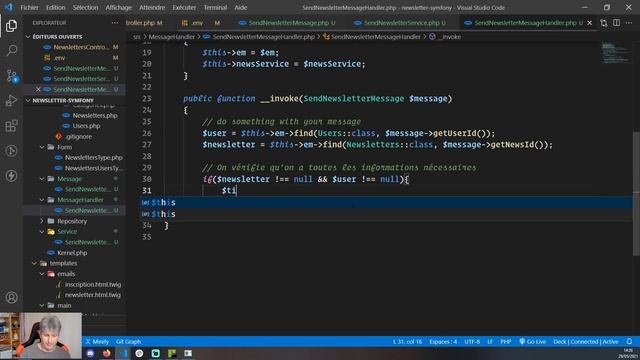Open the Extensions view
The image size is (640, 360).
pyautogui.click(x=11, y=126)
